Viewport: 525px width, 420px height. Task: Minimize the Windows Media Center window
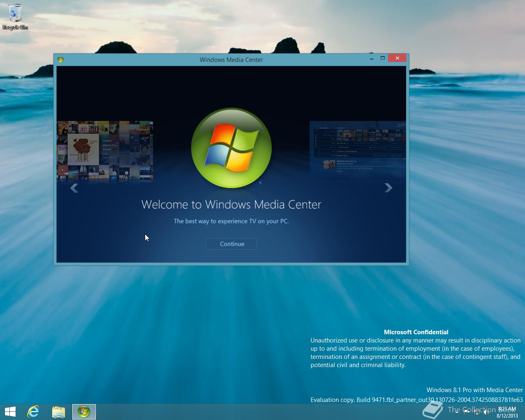[x=372, y=59]
